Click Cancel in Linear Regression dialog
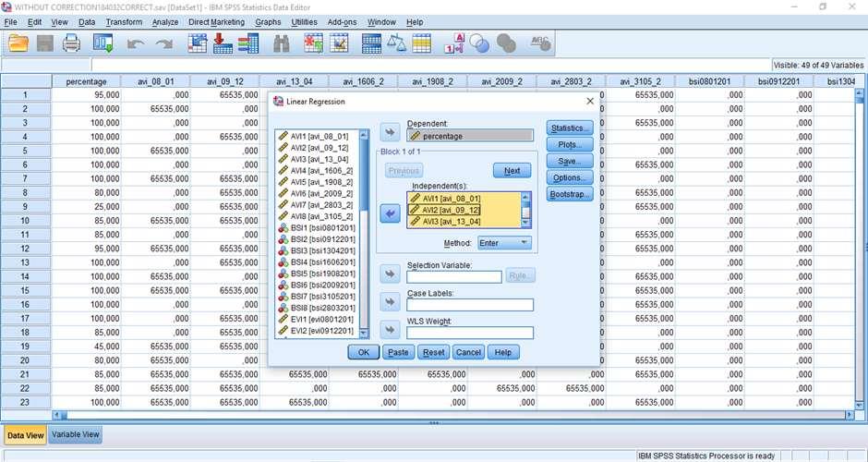 pyautogui.click(x=468, y=352)
